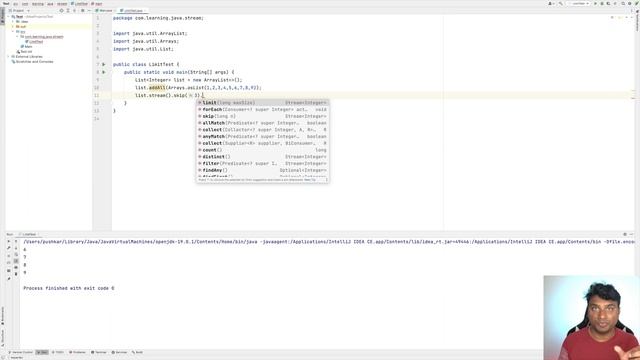Open run configuration wrench in Run panel
Viewport: 640px width, 360px height.
point(9,248)
